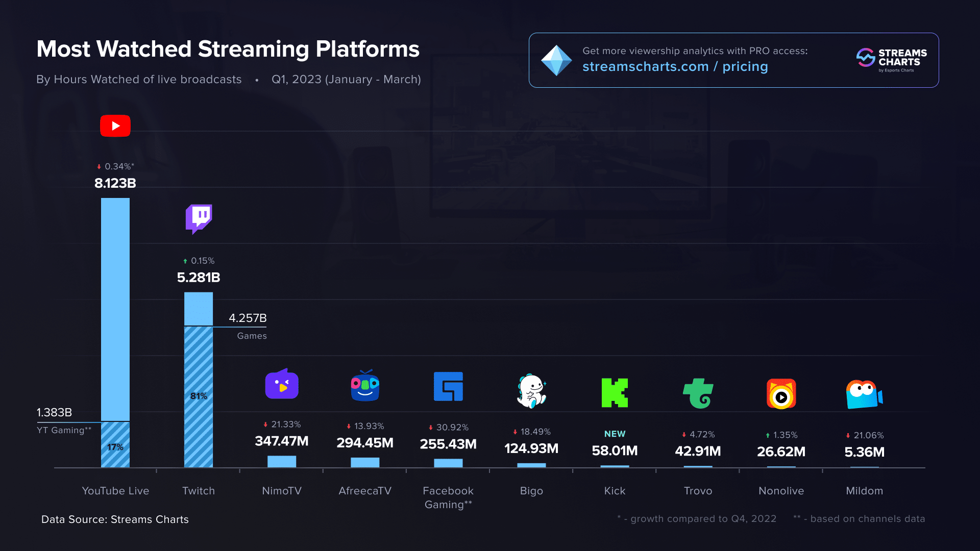
Task: Click the 42.91M value label
Action: [698, 451]
